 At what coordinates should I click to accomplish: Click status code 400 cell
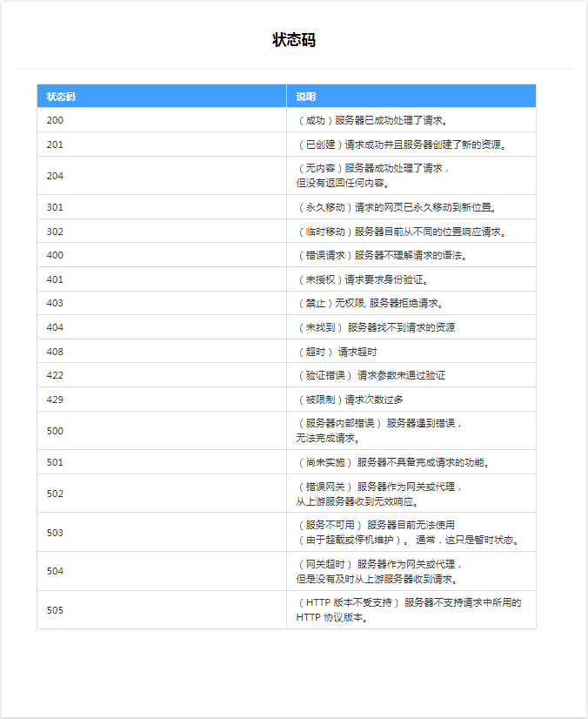(162, 255)
